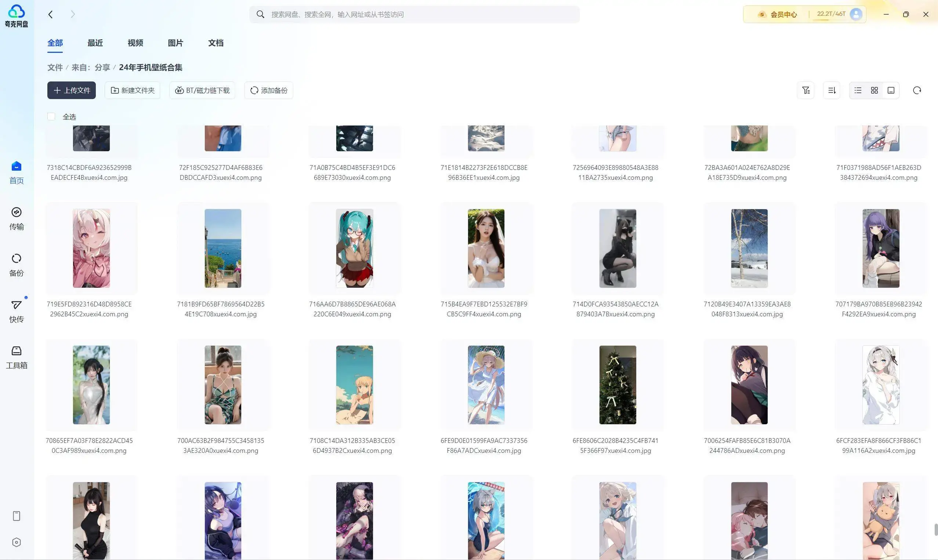The image size is (938, 560).
Task: Click the phone device icon in the sidebar
Action: [16, 516]
